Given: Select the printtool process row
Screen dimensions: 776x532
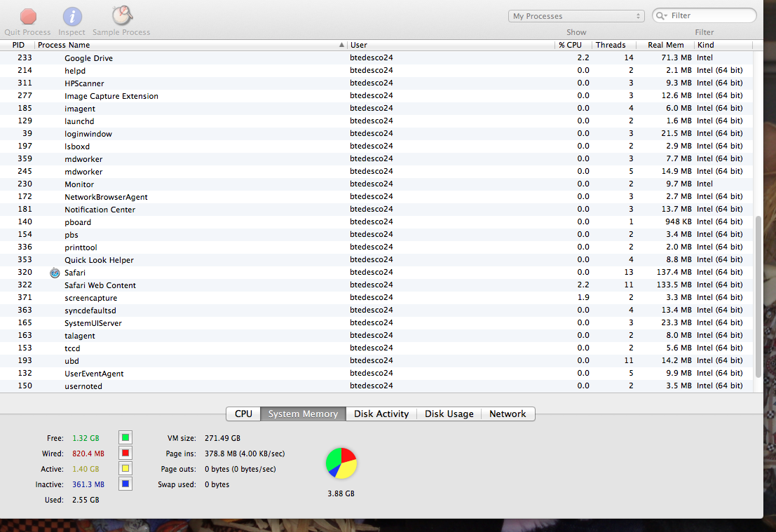Looking at the screenshot, I should coord(376,247).
